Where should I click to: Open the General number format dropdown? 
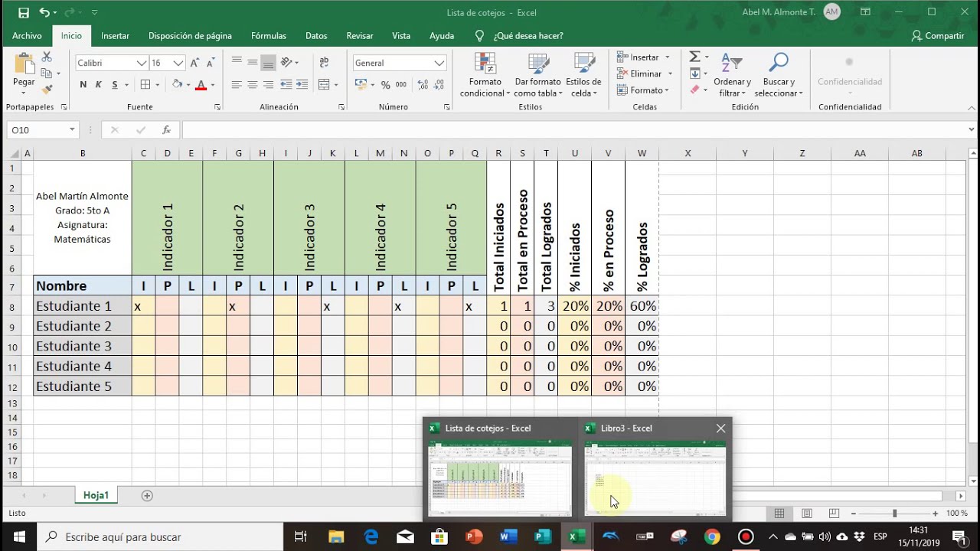click(439, 63)
